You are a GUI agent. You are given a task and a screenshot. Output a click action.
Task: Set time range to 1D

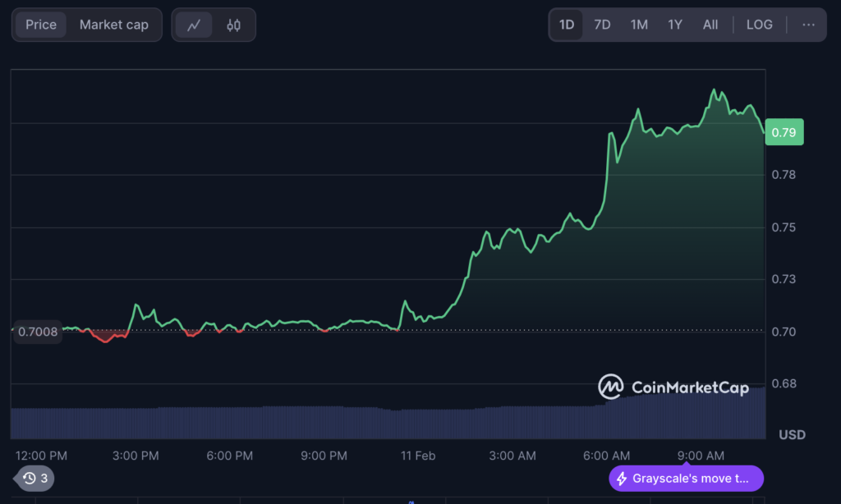[567, 25]
